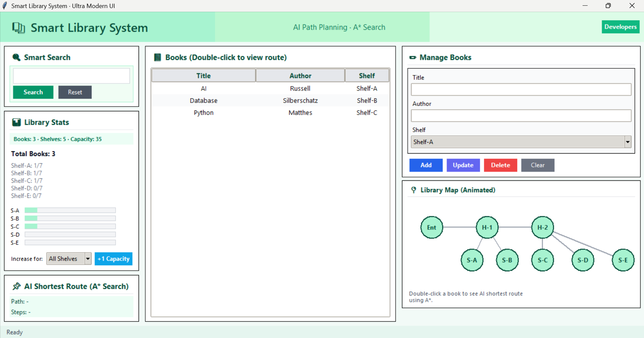Select the S-E shelf node circle

pos(623,260)
